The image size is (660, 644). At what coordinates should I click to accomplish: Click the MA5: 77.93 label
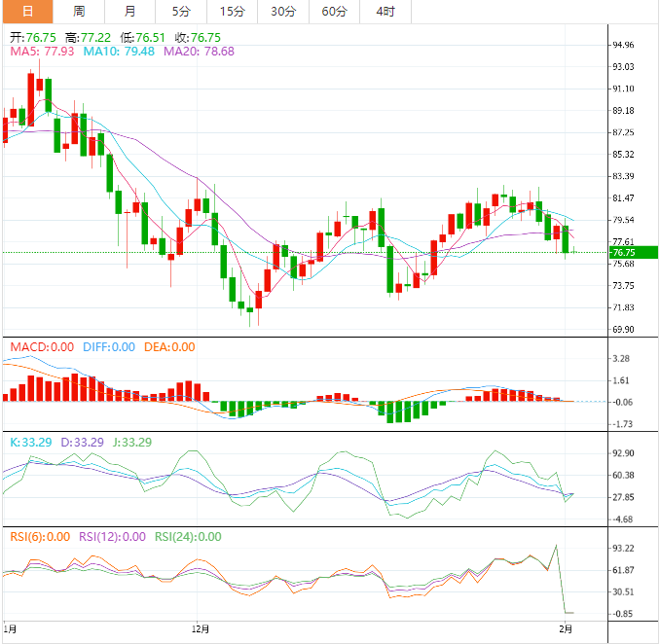[x=42, y=52]
